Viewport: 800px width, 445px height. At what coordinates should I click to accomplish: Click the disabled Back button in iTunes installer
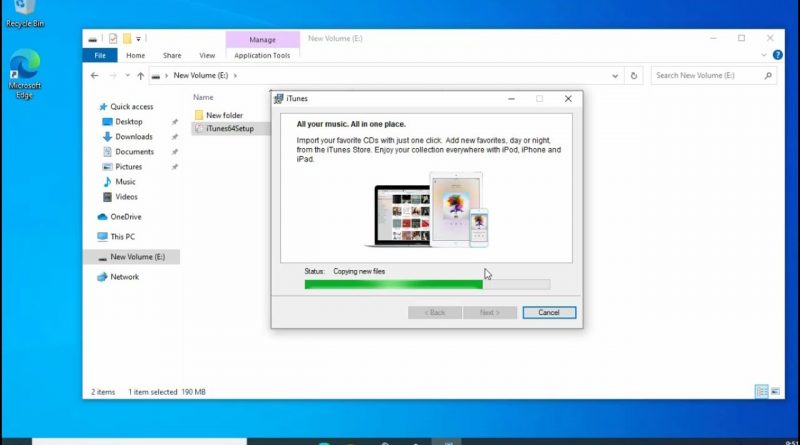[x=435, y=312]
